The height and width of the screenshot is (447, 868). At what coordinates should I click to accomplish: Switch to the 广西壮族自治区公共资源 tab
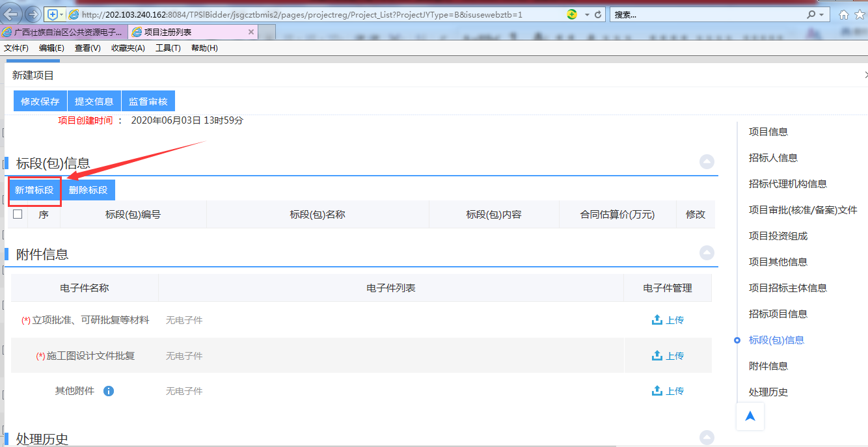(64, 32)
